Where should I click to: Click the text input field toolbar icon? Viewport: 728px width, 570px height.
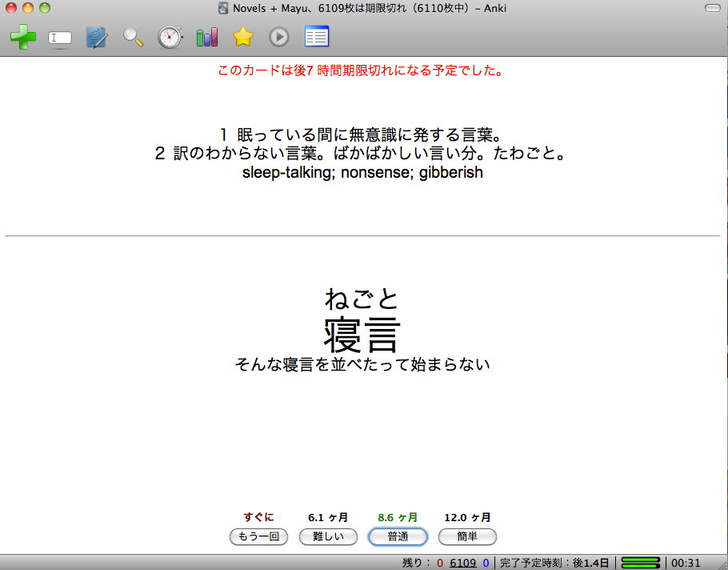[61, 38]
